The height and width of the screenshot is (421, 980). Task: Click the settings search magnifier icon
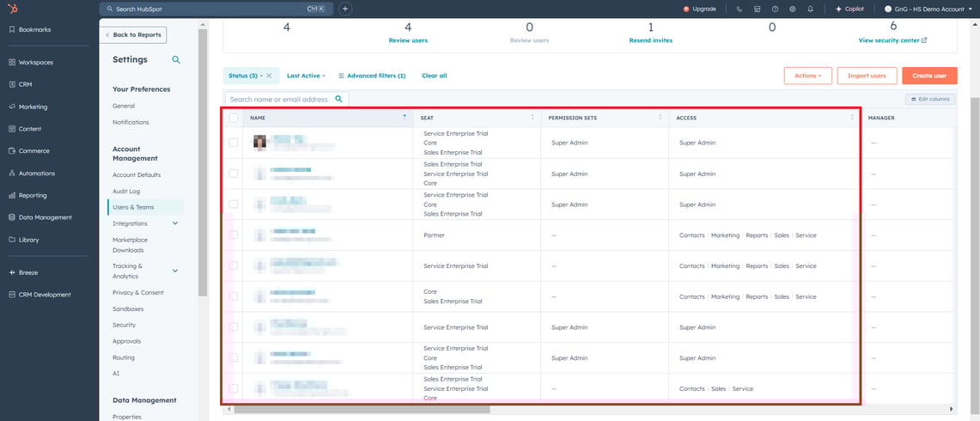pos(176,60)
